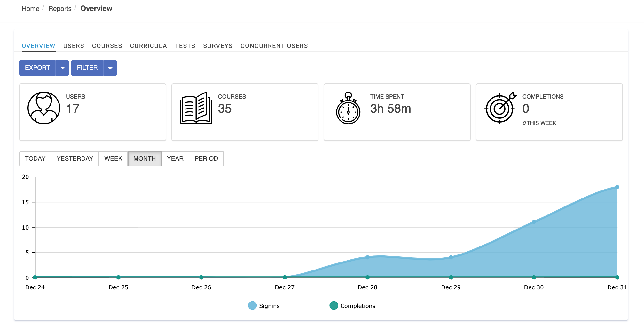The width and height of the screenshot is (644, 331).
Task: Click the Dec 30 signins data point
Action: 534,222
